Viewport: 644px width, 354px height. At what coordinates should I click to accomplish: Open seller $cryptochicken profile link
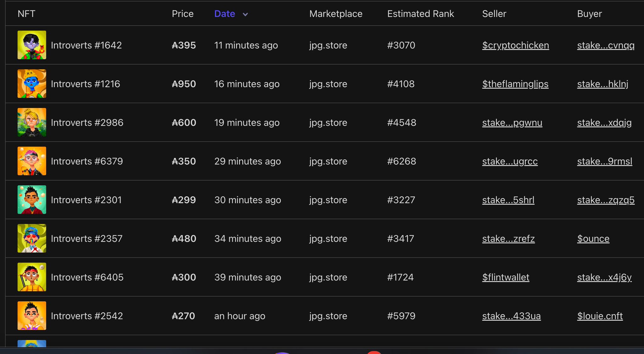(515, 45)
